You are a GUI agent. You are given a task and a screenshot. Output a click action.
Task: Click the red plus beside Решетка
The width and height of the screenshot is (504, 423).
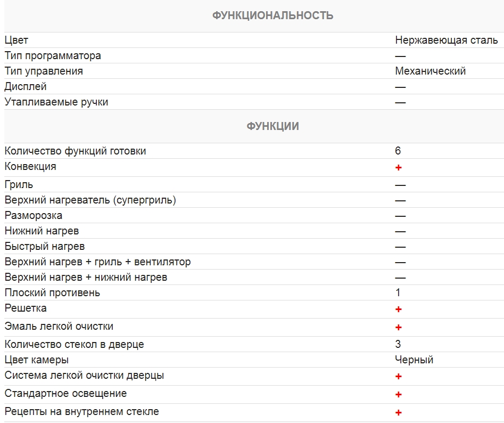399,309
